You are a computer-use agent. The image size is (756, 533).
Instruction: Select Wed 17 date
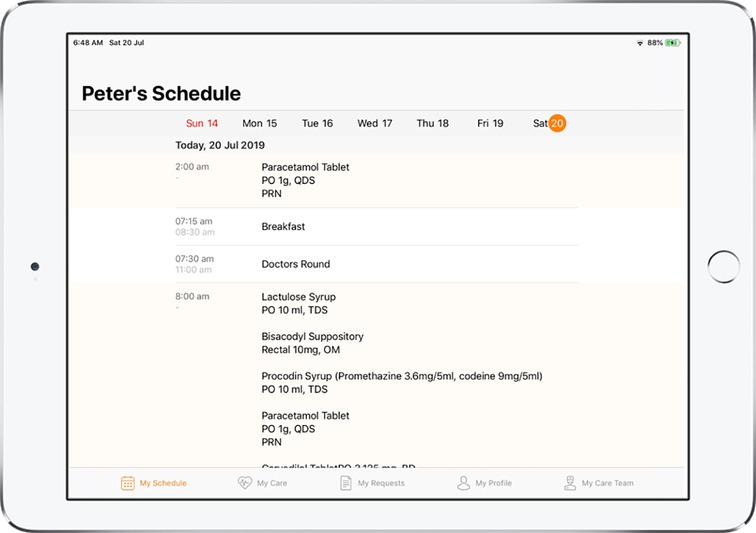375,123
